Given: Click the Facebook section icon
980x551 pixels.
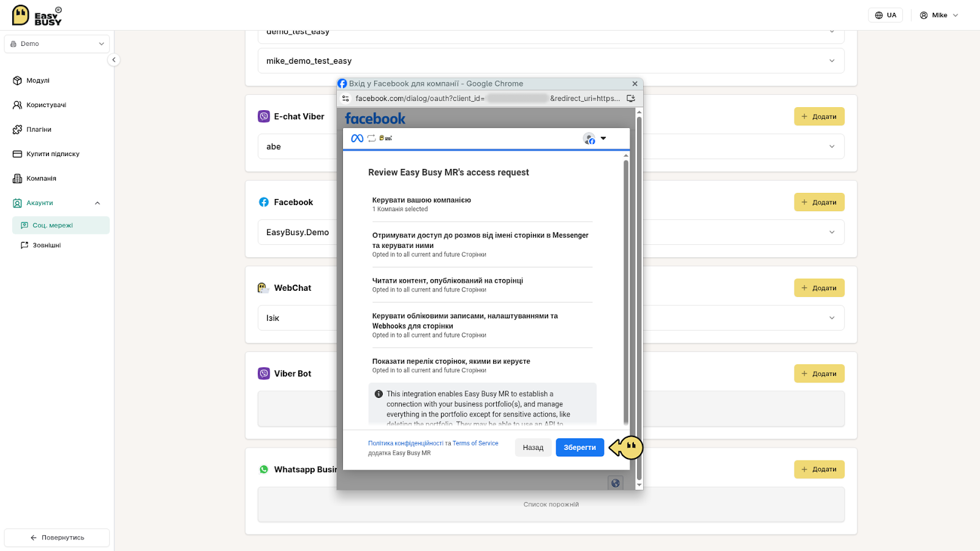Looking at the screenshot, I should tap(264, 202).
